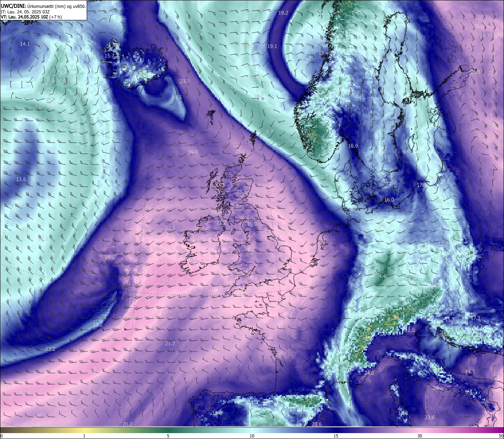504x439 pixels.
Task: Click the 23.3 value east of Iceland
Action: [x=185, y=82]
